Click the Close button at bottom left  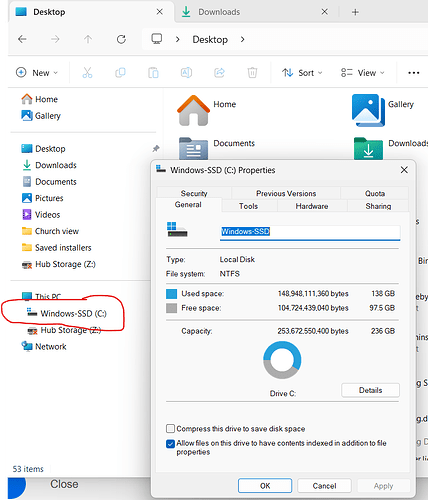[64, 484]
